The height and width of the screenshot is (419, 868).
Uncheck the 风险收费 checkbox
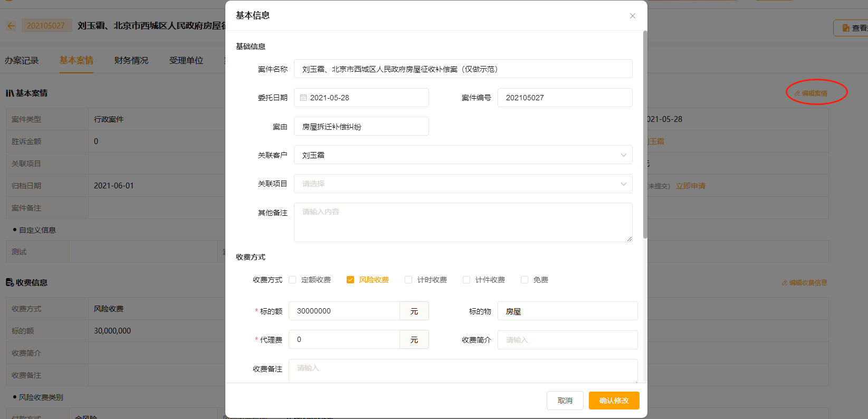(350, 280)
